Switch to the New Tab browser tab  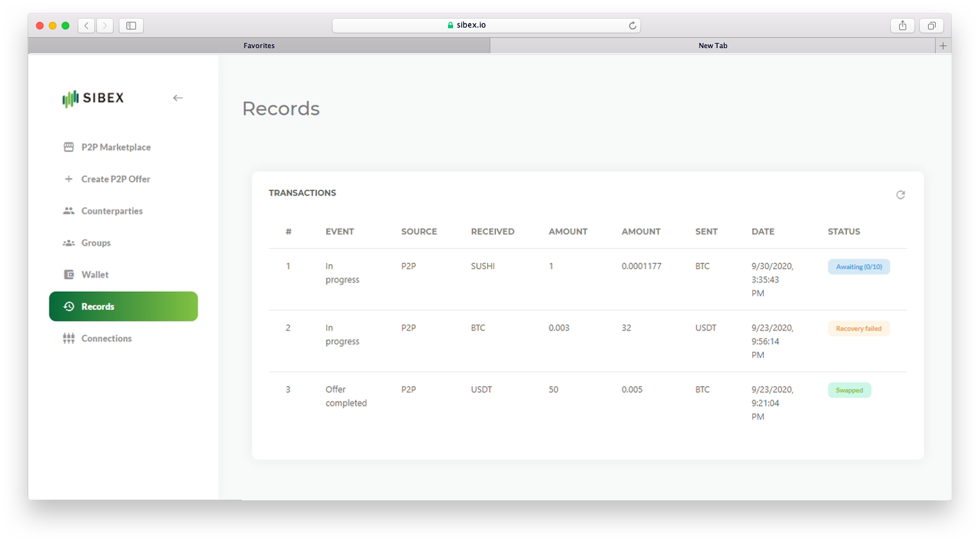click(x=712, y=46)
